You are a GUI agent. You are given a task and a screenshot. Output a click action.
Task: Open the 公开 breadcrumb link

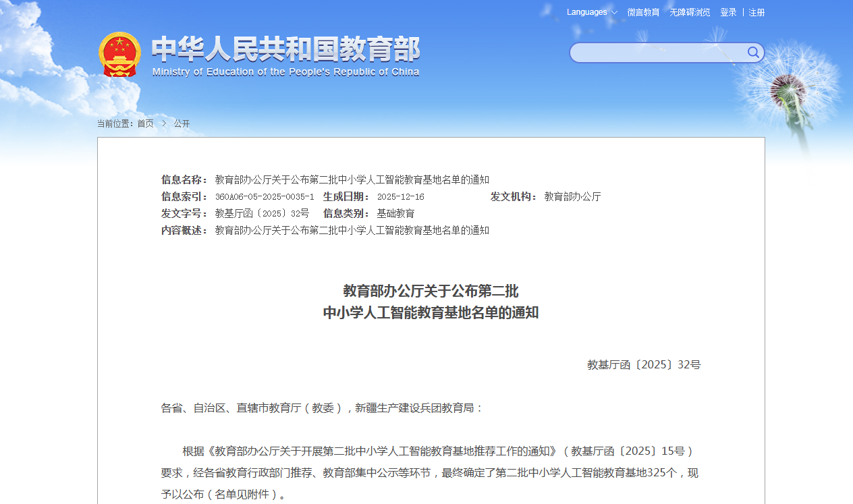[x=182, y=123]
